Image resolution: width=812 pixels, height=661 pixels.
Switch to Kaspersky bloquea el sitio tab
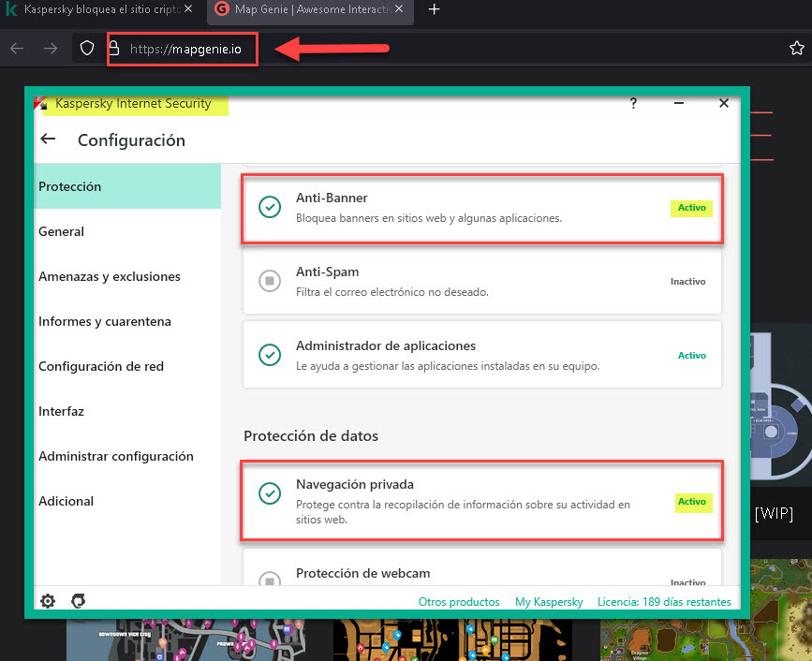[99, 9]
